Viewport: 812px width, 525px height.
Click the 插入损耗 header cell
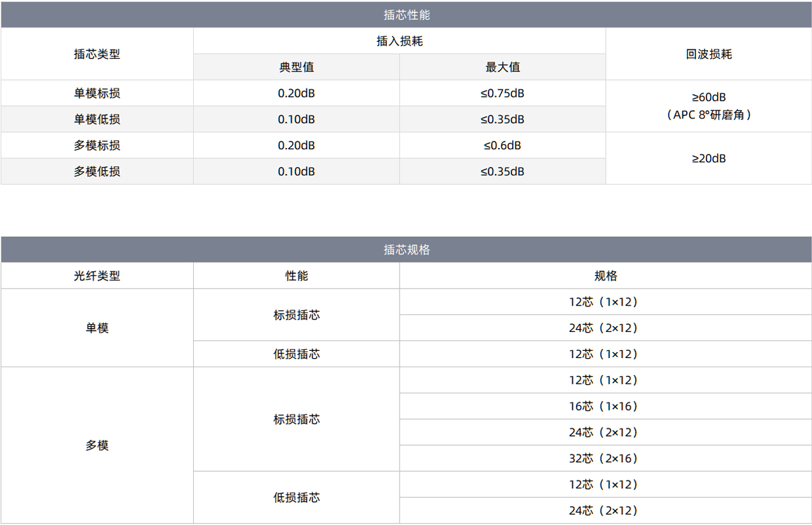[399, 41]
